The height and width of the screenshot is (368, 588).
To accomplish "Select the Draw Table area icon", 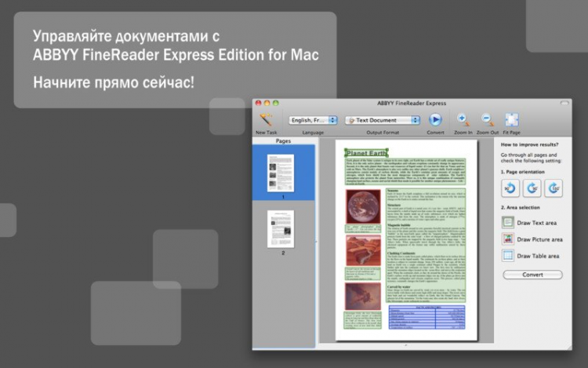I will pyautogui.click(x=508, y=256).
